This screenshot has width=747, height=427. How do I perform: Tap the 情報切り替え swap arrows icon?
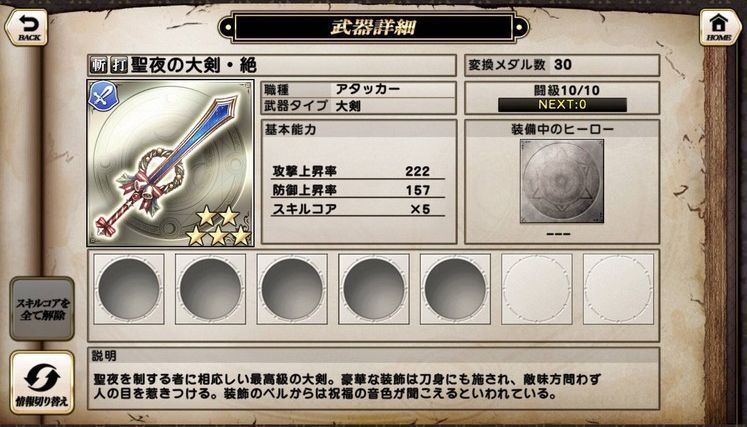[42, 376]
